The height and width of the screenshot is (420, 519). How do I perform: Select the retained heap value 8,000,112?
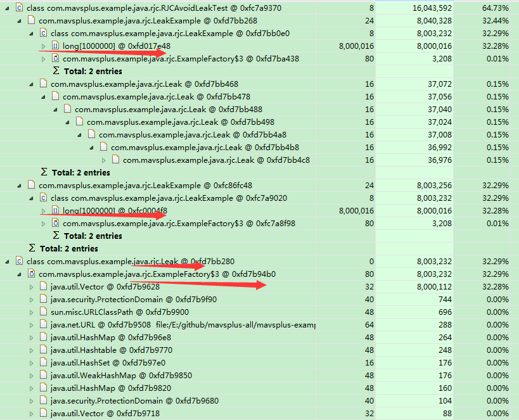434,286
